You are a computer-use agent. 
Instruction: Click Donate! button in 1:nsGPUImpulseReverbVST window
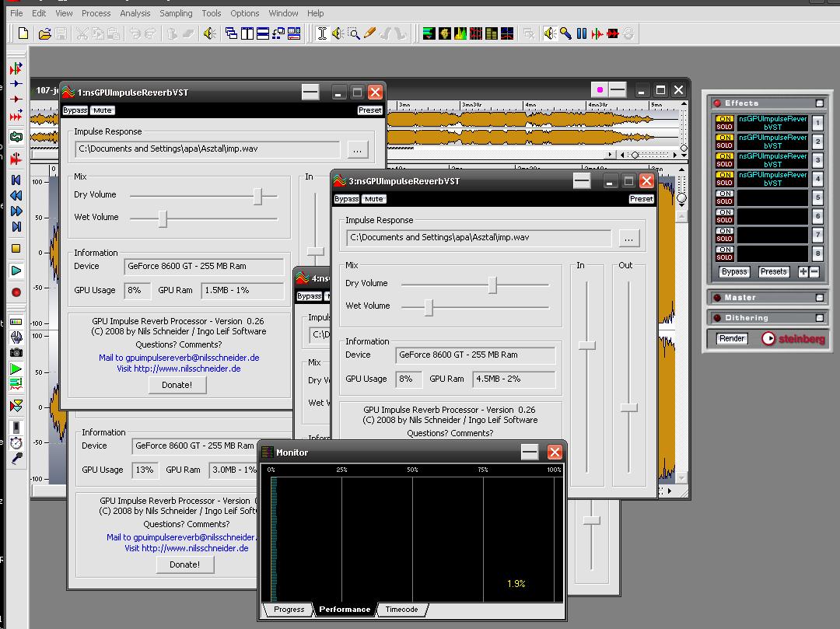177,385
